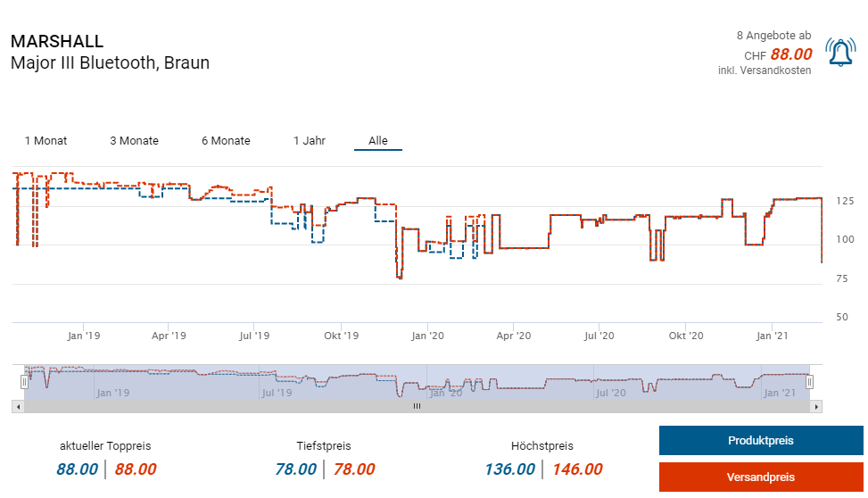Choose the 1 Jahr time range
Screen dimensions: 868x498
[309, 141]
